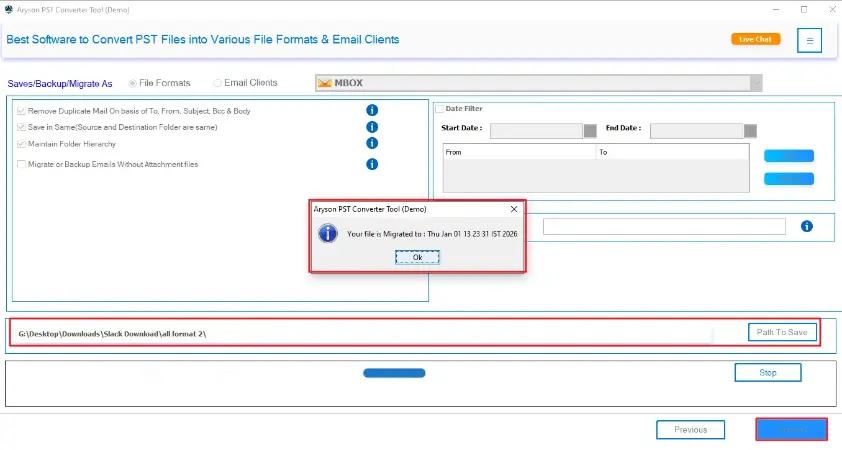This screenshot has width=842, height=450.
Task: Close the Aryson PST Converter dialog
Action: pyautogui.click(x=514, y=209)
